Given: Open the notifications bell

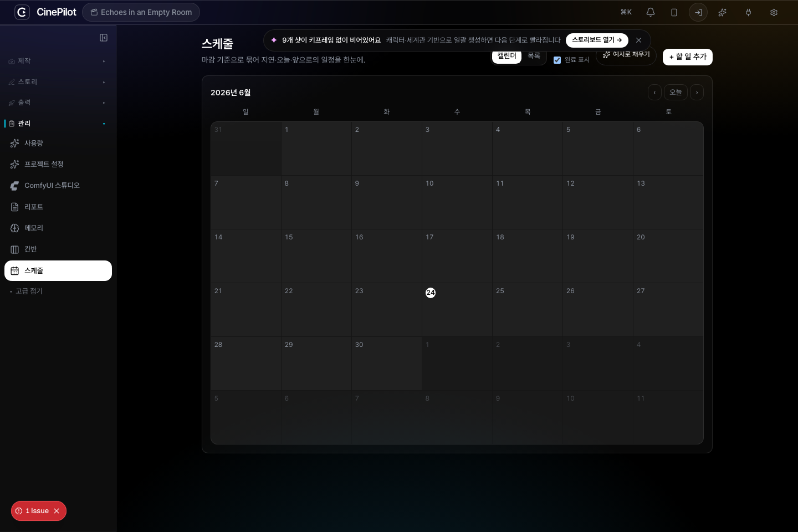Looking at the screenshot, I should pos(651,12).
